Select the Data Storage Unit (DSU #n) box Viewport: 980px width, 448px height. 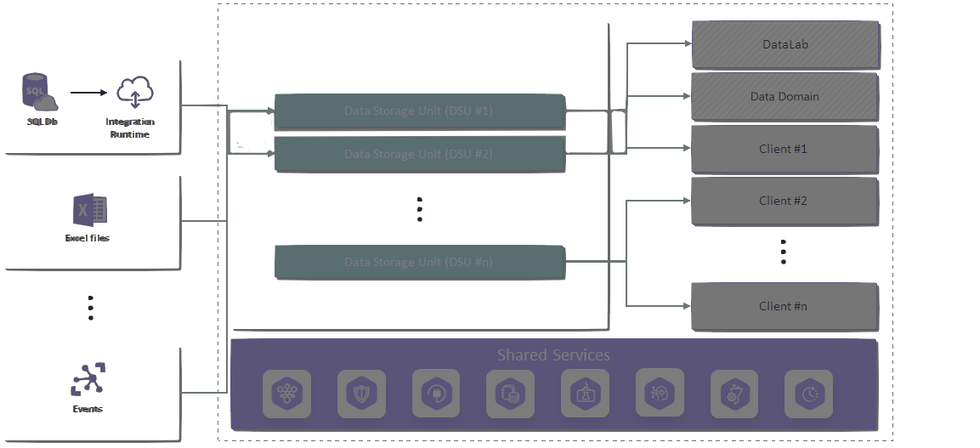[x=419, y=262]
